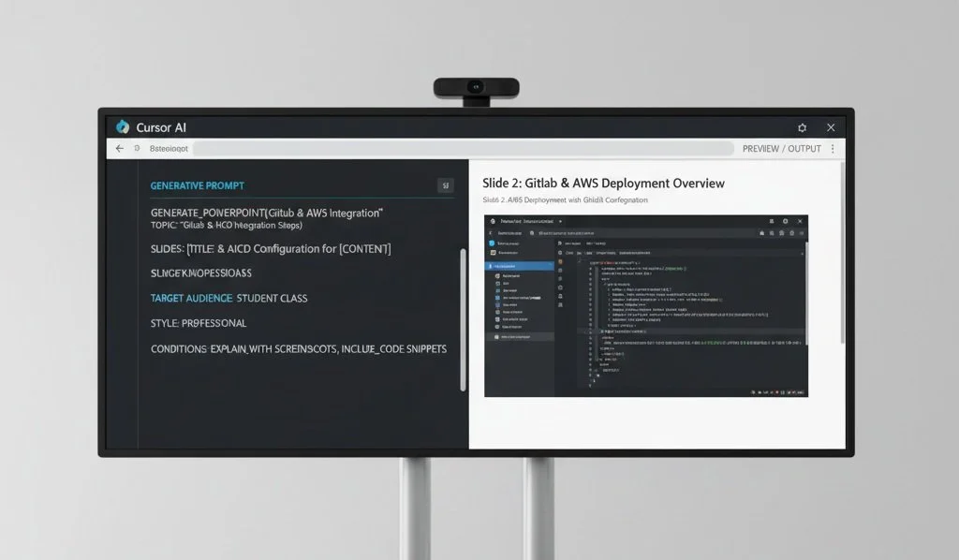The height and width of the screenshot is (560, 959).
Task: Click the grey subtitle under the Slide 2 title
Action: 565,199
